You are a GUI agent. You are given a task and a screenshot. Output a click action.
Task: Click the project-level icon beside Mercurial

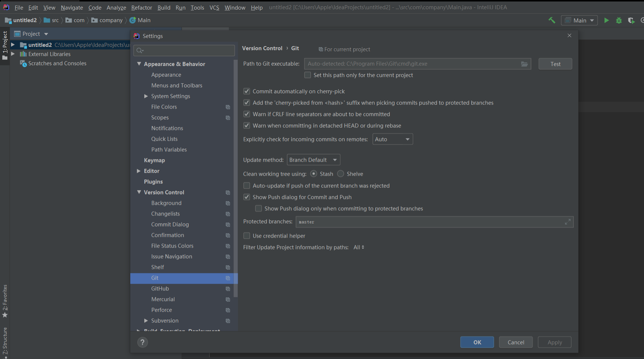228,300
